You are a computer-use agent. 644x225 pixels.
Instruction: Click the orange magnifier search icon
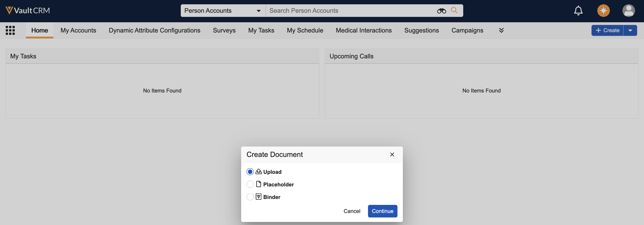[x=454, y=10]
